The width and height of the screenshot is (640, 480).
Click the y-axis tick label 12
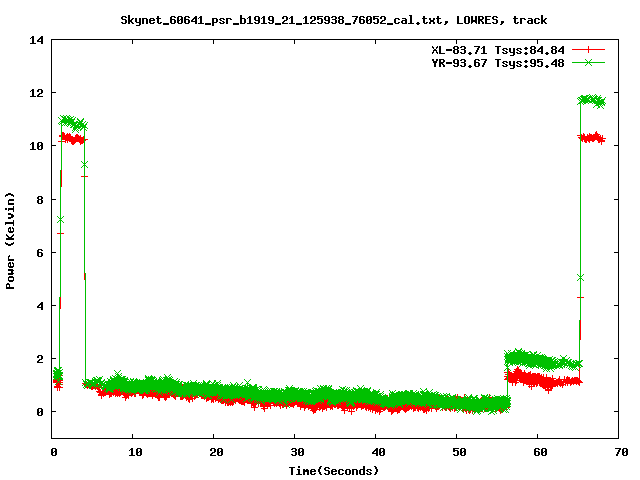tap(36, 93)
